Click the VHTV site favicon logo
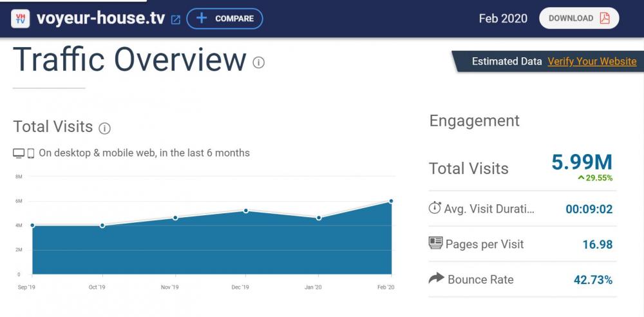This screenshot has width=644, height=317. (21, 19)
